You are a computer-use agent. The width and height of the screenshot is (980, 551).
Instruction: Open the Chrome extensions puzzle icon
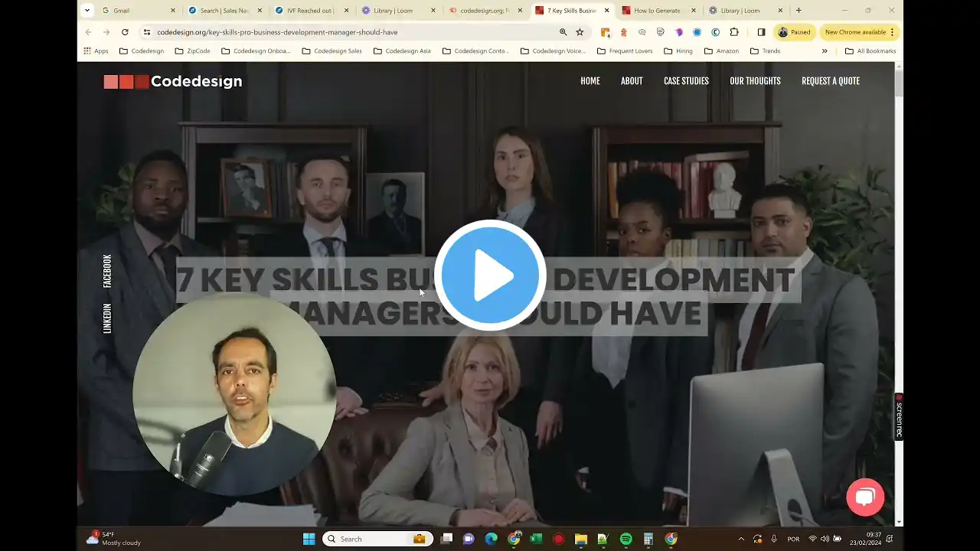click(x=734, y=32)
